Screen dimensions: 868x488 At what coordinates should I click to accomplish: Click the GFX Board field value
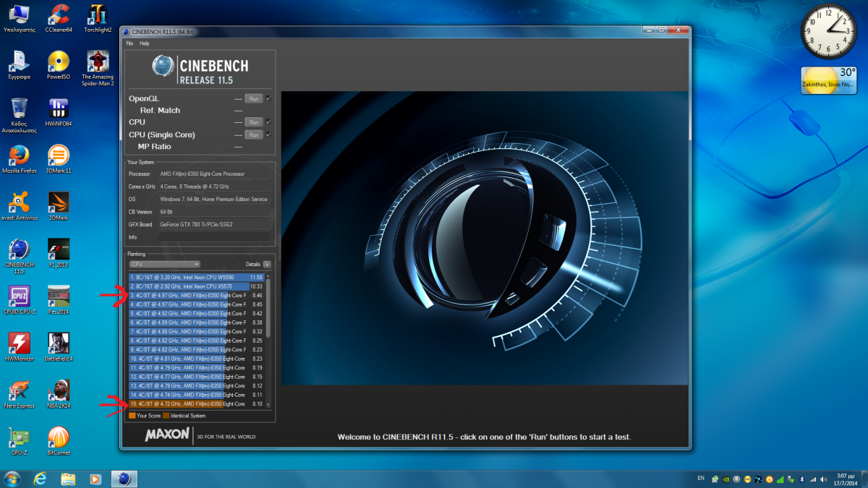214,225
